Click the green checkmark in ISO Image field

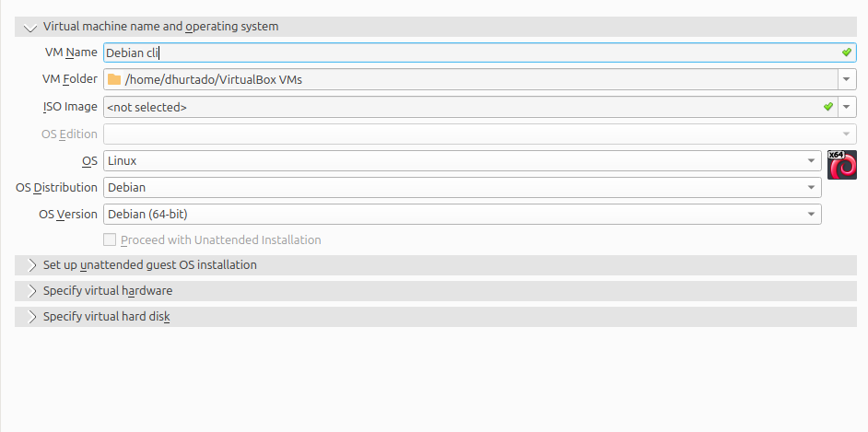pos(827,107)
